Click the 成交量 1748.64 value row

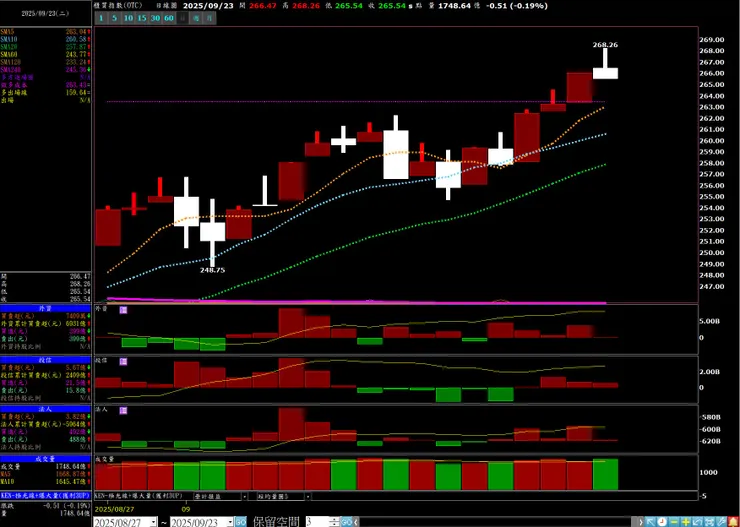pos(46,466)
